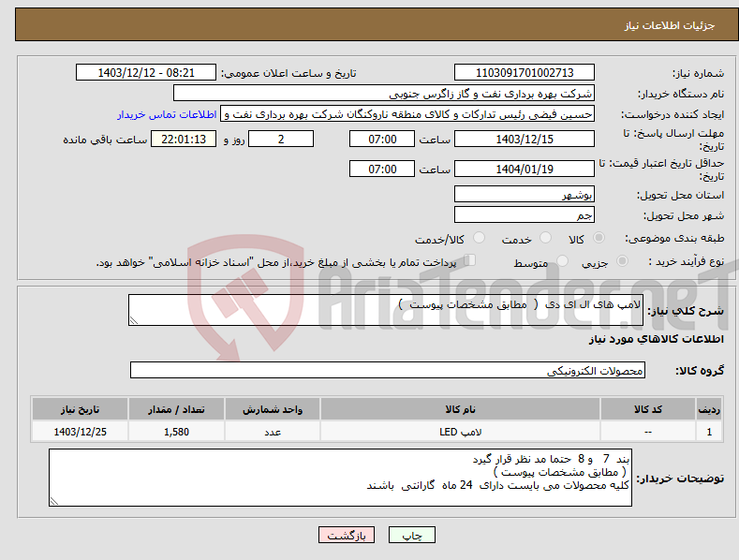The height and width of the screenshot is (560, 739).
Task: Click price validity date 1404/01/19
Action: pyautogui.click(x=525, y=169)
